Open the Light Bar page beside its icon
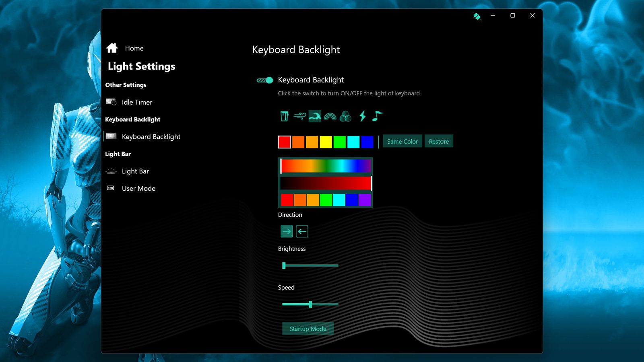 tap(135, 171)
